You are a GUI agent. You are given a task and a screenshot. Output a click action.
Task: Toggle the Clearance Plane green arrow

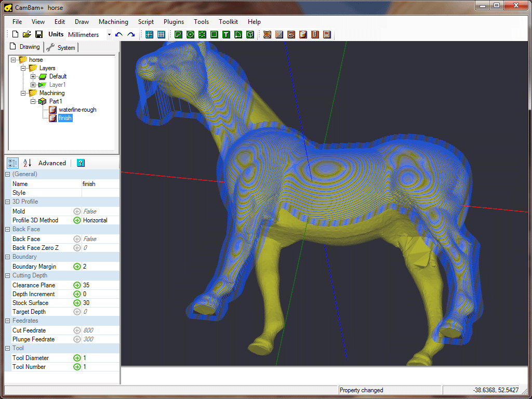77,285
